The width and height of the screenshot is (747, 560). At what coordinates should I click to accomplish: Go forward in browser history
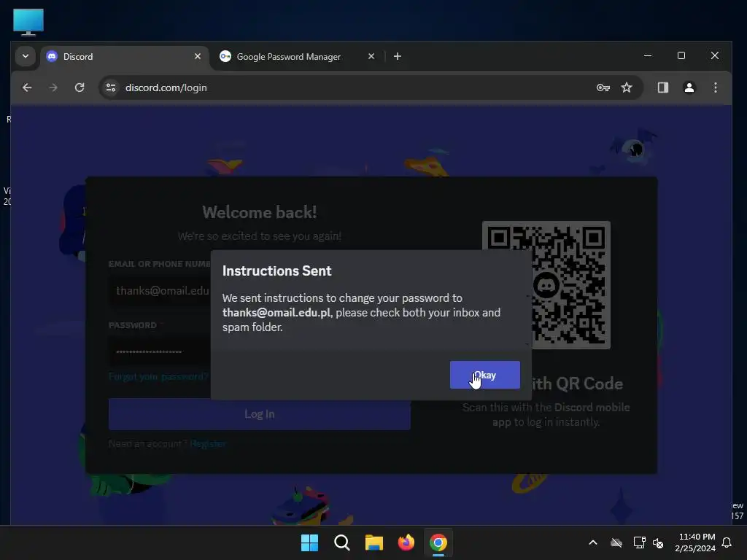(x=53, y=87)
